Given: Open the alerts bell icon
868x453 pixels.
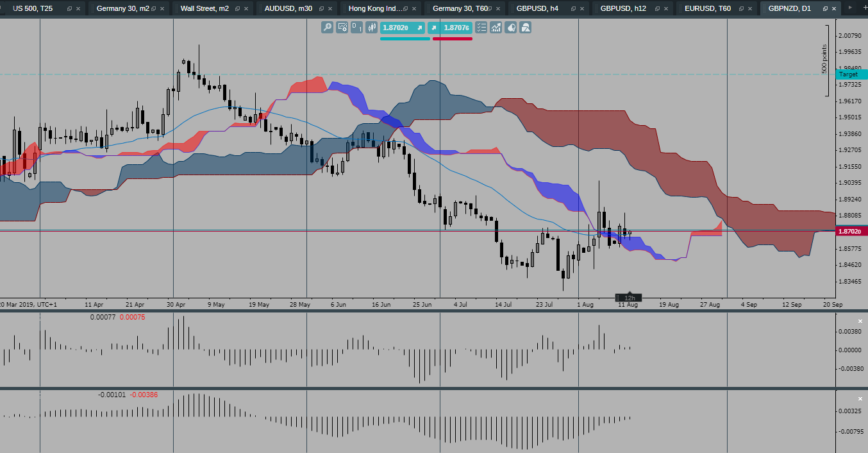Looking at the screenshot, I should pyautogui.click(x=510, y=28).
